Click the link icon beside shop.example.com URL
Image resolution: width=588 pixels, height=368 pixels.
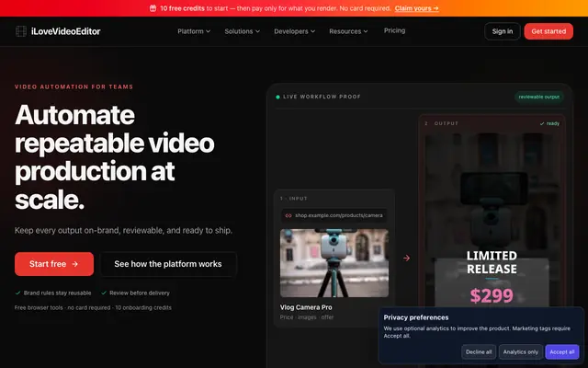pos(288,215)
